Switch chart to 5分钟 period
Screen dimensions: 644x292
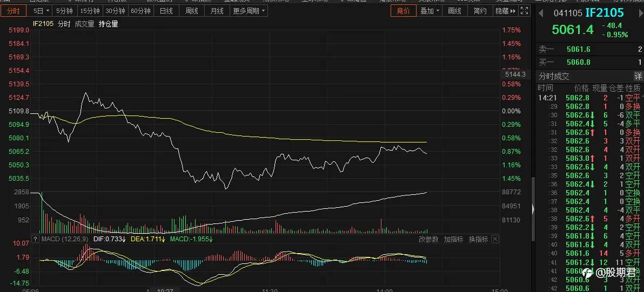[x=64, y=11]
